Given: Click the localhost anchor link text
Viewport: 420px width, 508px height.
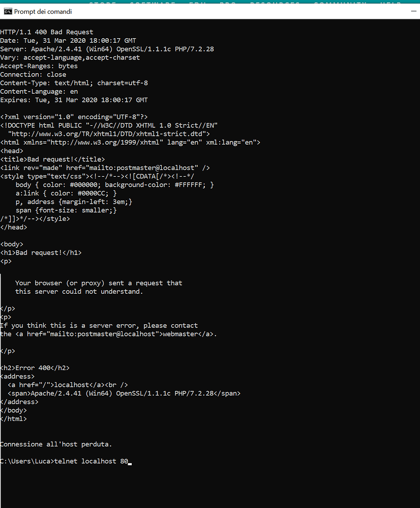Looking at the screenshot, I should point(71,384).
